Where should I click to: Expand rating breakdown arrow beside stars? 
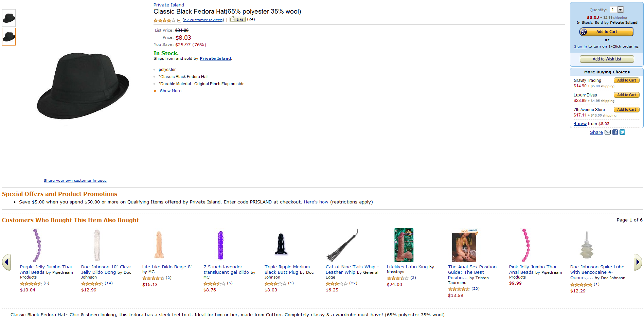click(179, 20)
